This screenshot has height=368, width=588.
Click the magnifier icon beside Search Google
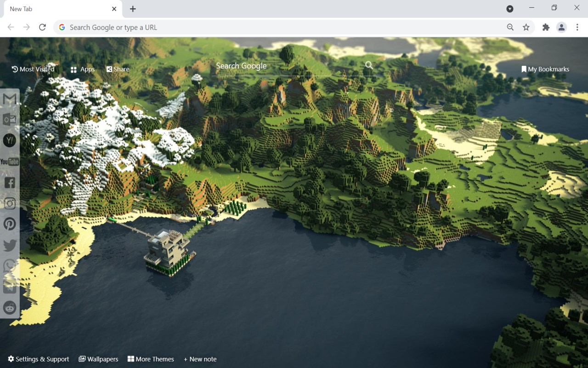click(x=369, y=65)
